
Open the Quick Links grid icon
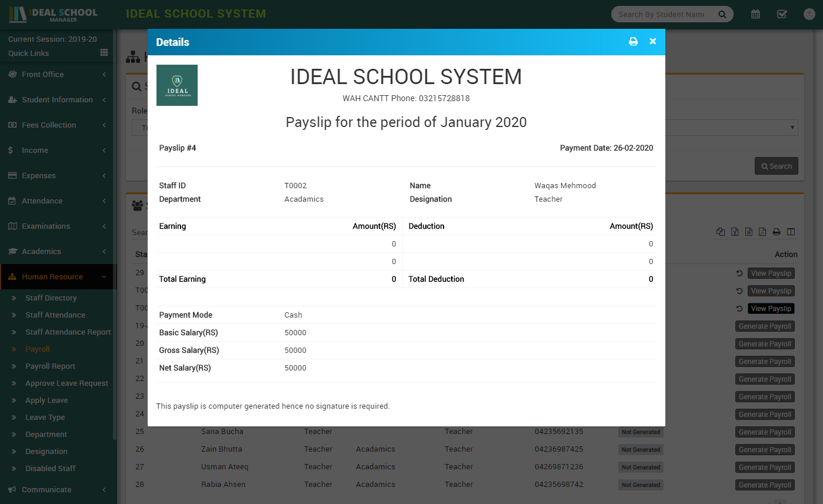(x=104, y=53)
